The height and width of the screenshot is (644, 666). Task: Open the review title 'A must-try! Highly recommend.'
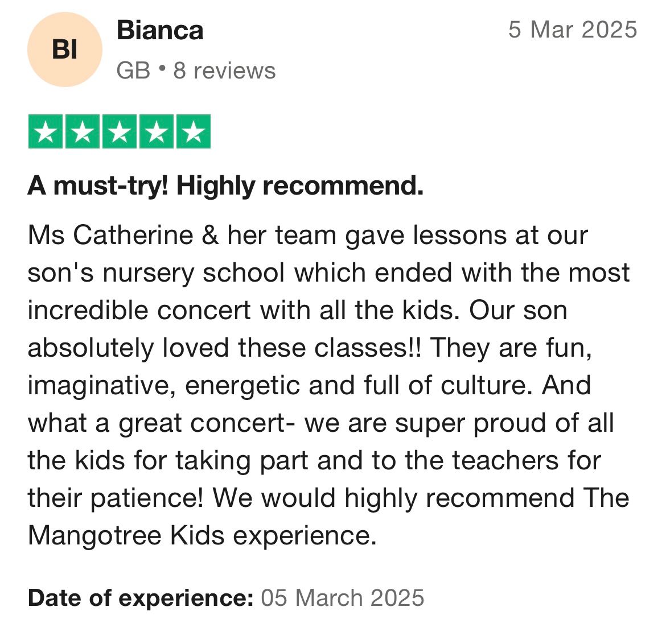[225, 186]
